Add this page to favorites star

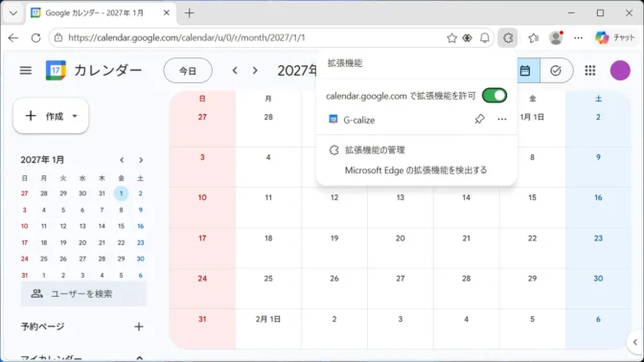pyautogui.click(x=451, y=37)
